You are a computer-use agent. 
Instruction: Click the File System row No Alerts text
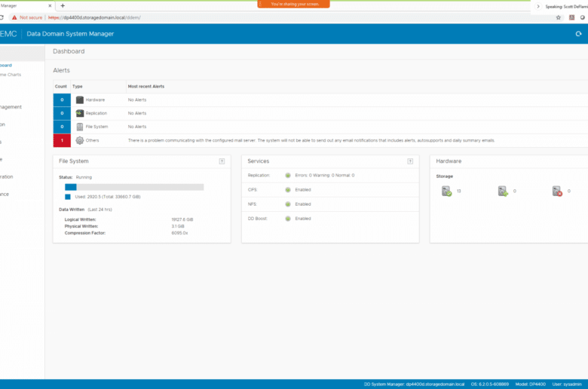tap(137, 127)
